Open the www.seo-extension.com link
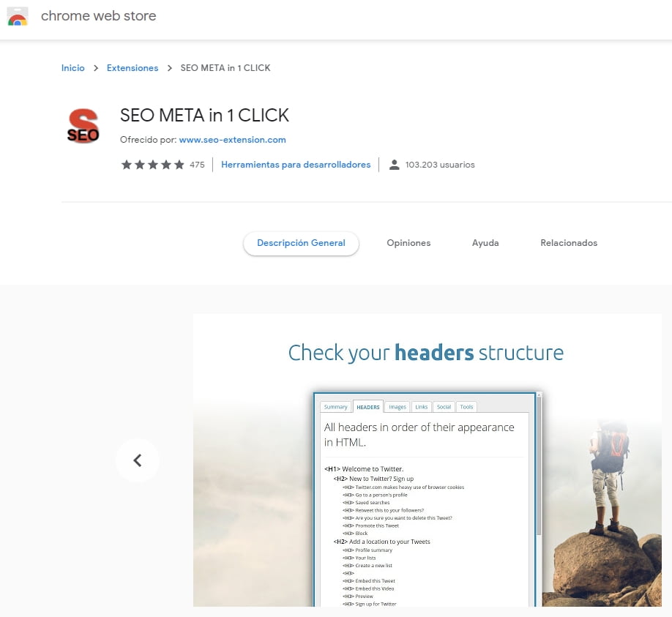The height and width of the screenshot is (617, 672). point(232,139)
